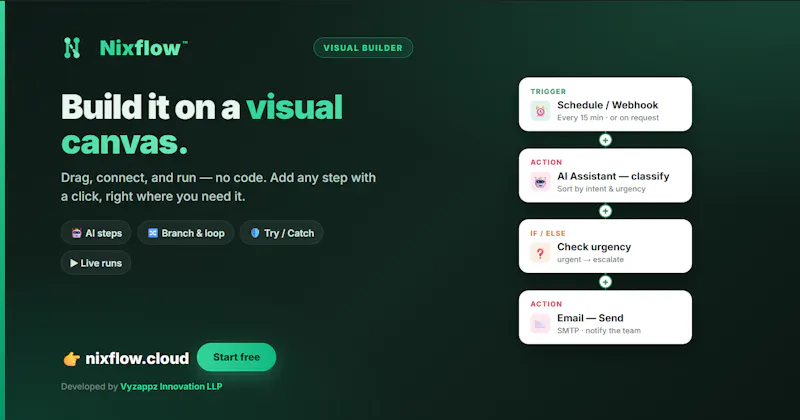Screen dimensions: 800x420
Task: Add step below Schedule / Webhook card
Action: 605,140
